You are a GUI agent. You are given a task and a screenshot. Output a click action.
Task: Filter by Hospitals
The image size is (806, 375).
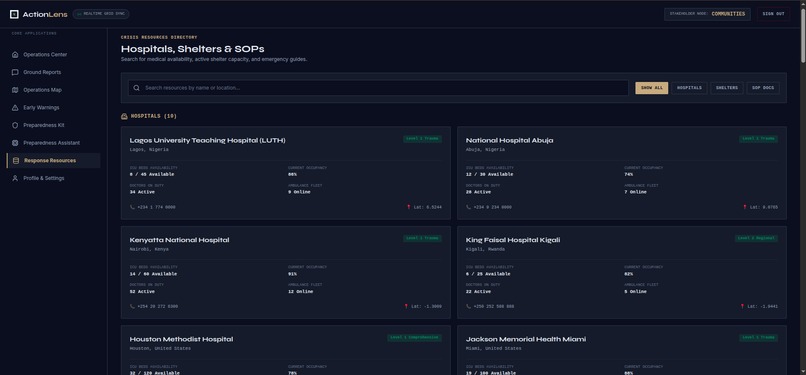point(689,88)
